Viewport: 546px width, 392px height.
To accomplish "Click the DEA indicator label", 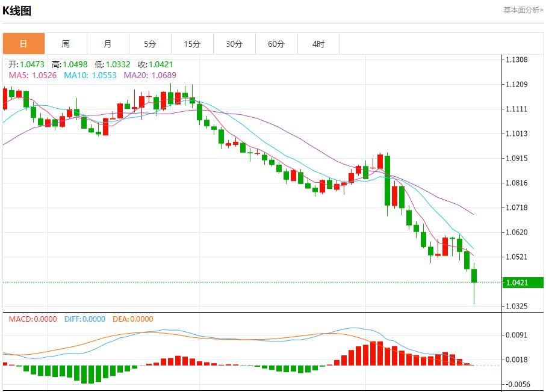I will click(x=132, y=319).
